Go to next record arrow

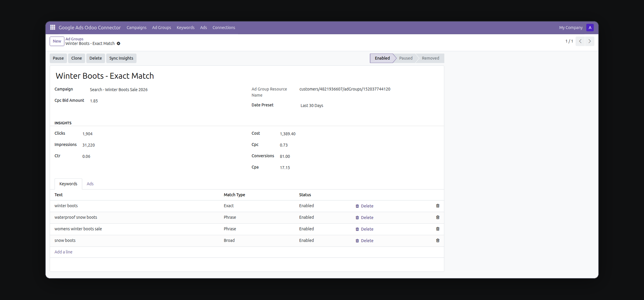pyautogui.click(x=590, y=41)
